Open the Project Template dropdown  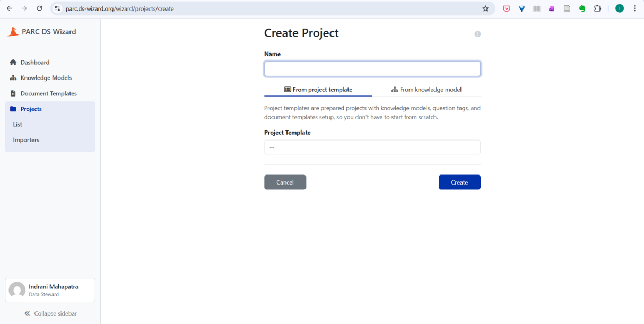[372, 147]
